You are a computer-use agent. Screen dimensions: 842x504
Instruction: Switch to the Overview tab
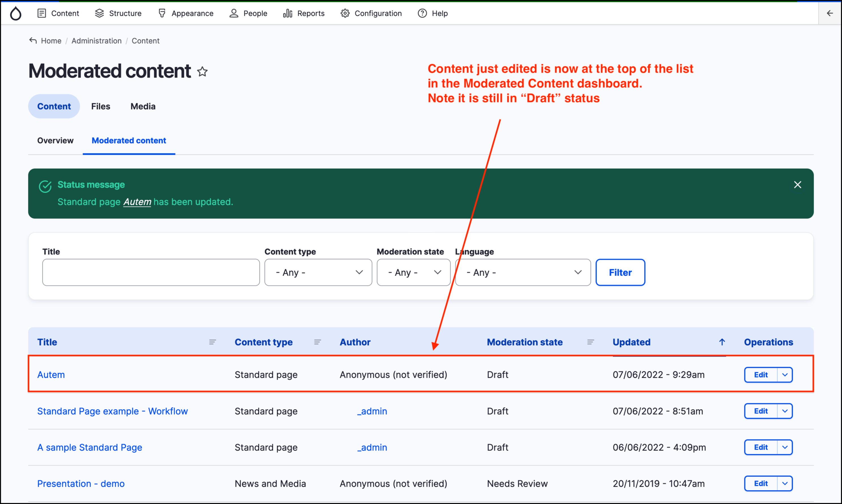(x=55, y=141)
